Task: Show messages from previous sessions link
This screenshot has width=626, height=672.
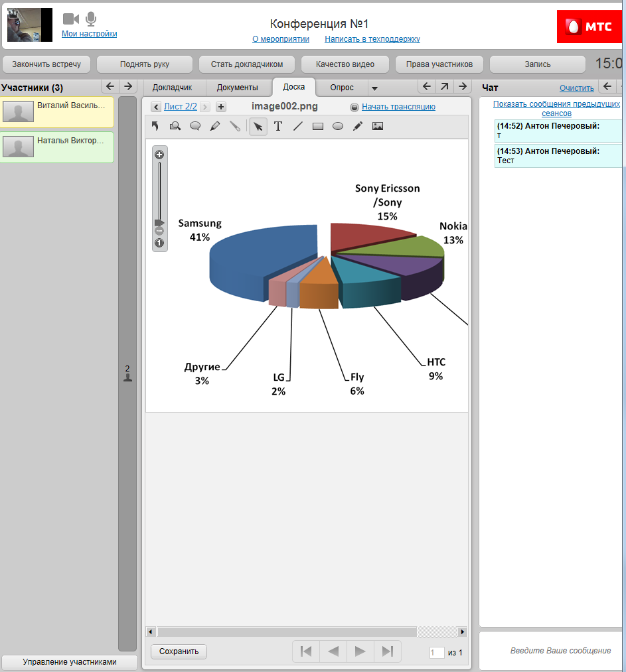Action: (556, 108)
